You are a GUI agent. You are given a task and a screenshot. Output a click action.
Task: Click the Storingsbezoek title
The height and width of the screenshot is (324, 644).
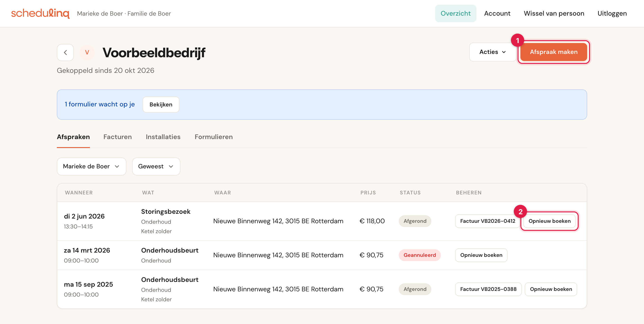pyautogui.click(x=166, y=212)
